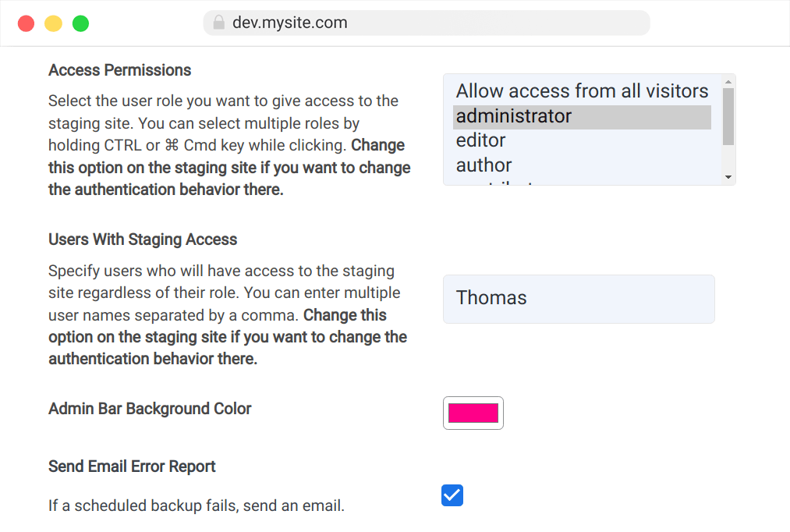Open the pink admin bar color picker
Viewport: 790px width, 532px height.
(x=473, y=413)
